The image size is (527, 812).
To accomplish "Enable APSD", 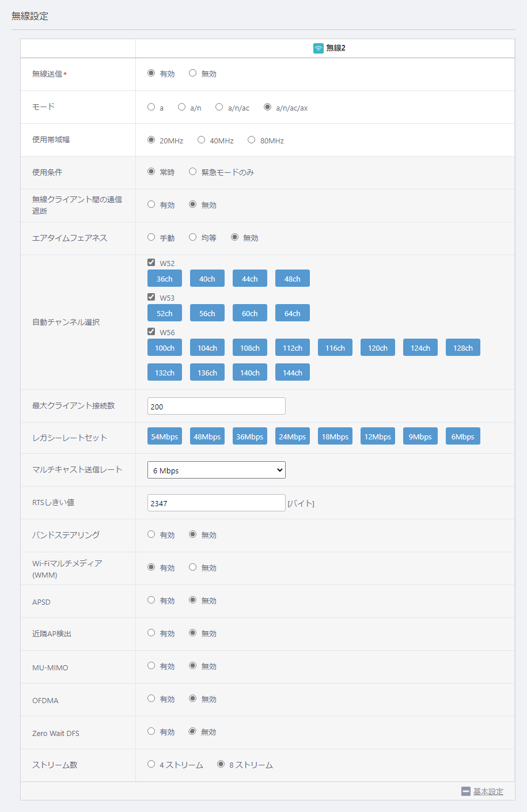I will 151,600.
